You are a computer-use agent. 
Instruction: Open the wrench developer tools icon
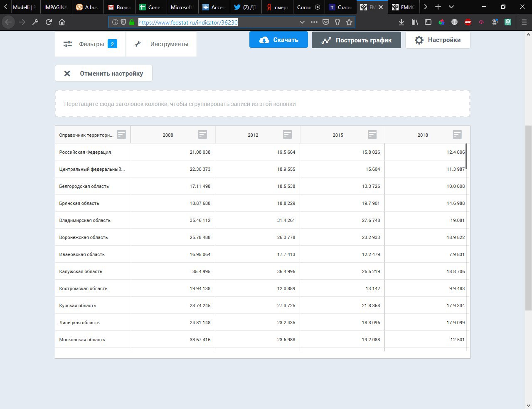coord(35,22)
